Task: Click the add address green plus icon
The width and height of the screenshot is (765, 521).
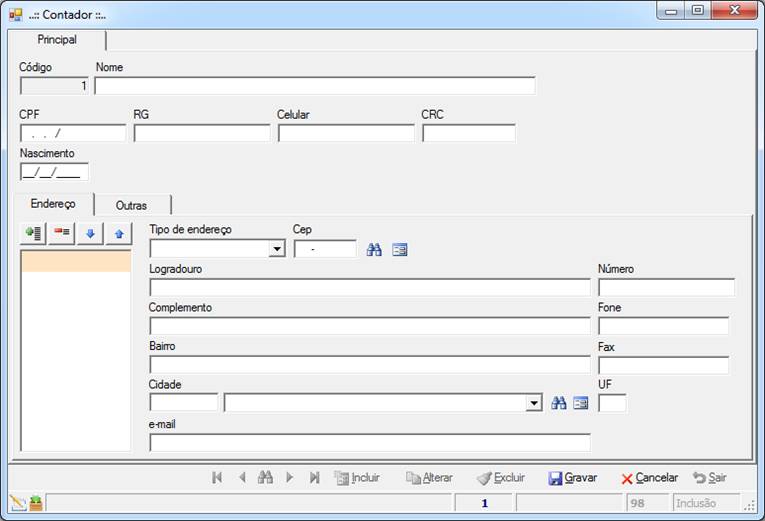Action: pos(33,233)
